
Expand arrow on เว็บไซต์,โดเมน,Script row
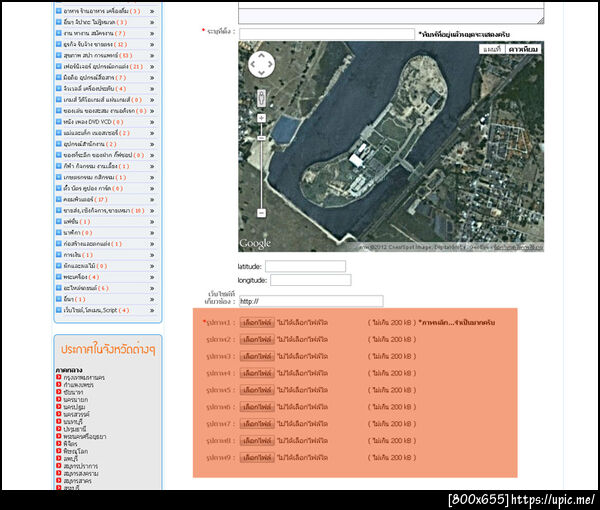pos(152,310)
